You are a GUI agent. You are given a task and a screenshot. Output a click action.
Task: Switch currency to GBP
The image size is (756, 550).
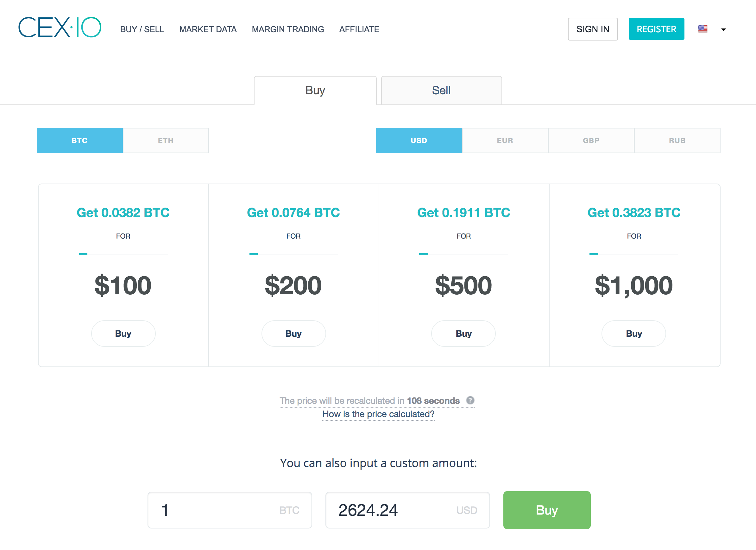591,141
